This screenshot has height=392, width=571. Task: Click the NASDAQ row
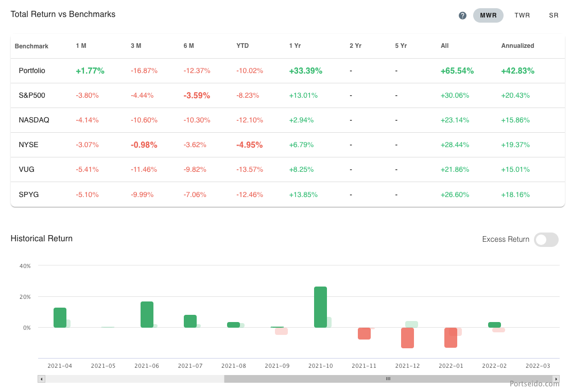point(33,120)
